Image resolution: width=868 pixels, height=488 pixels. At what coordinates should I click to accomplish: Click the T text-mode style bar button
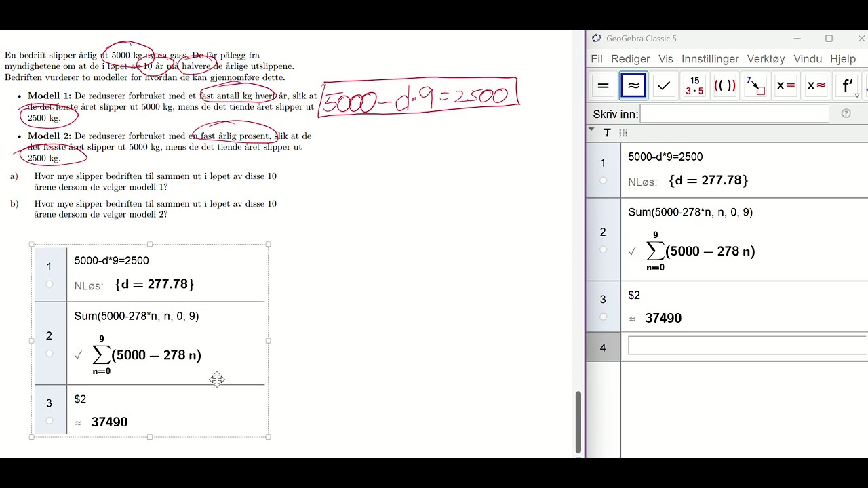point(607,133)
